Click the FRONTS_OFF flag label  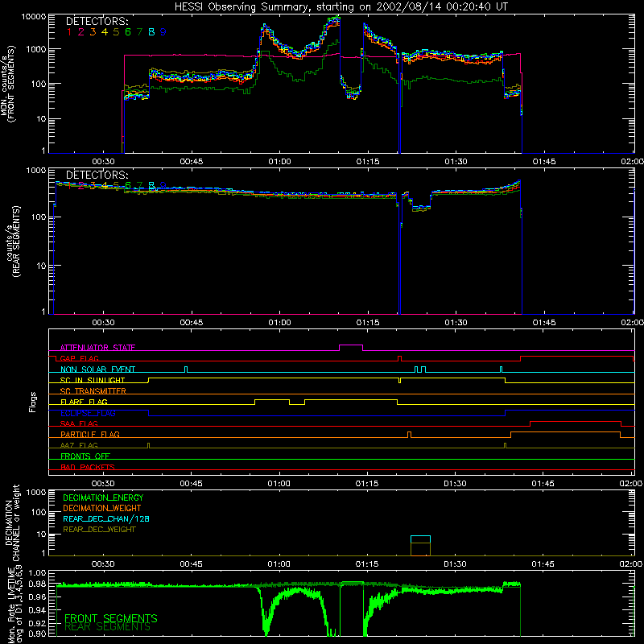(x=85, y=456)
